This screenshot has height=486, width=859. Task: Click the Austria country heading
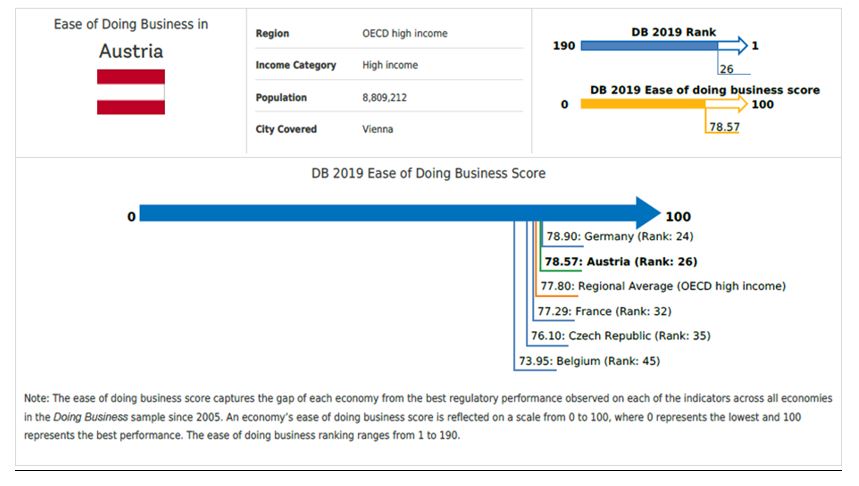(130, 51)
